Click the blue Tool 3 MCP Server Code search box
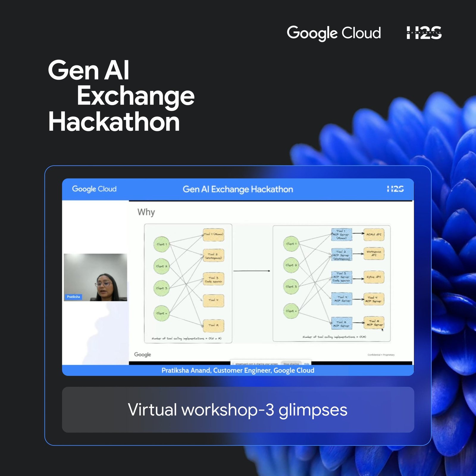 click(342, 277)
